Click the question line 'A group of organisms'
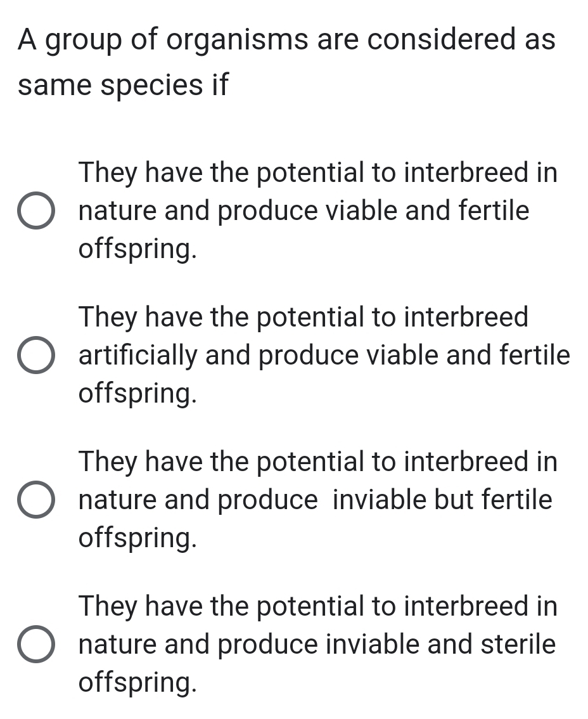The image size is (588, 719). [x=286, y=39]
